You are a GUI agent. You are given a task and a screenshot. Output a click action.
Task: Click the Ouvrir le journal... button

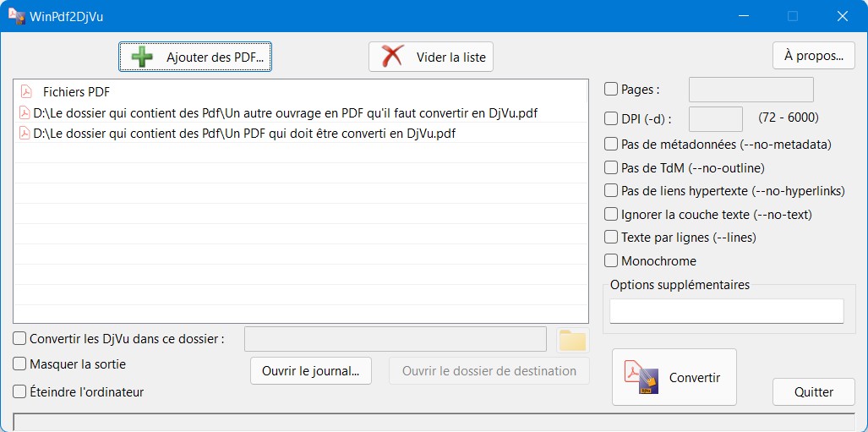[310, 370]
